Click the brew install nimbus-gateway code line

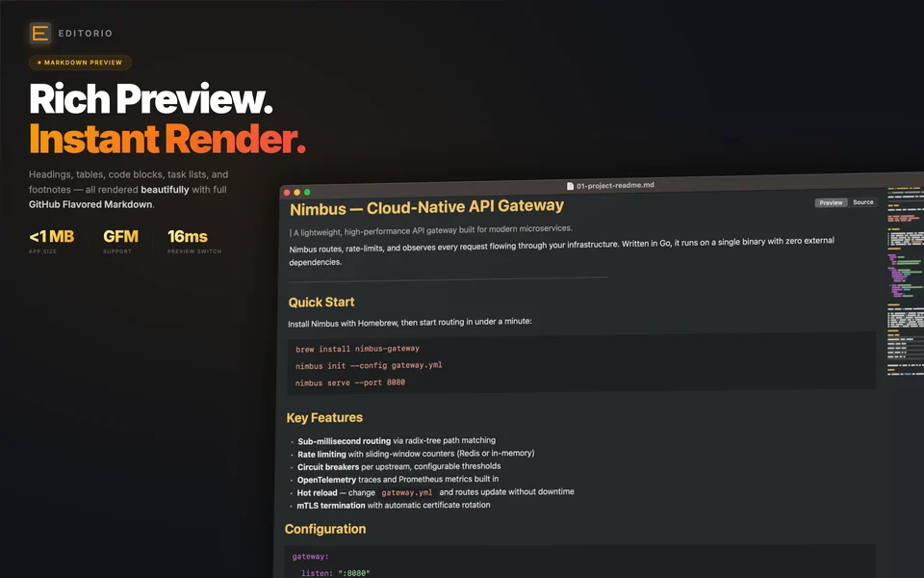(x=357, y=349)
